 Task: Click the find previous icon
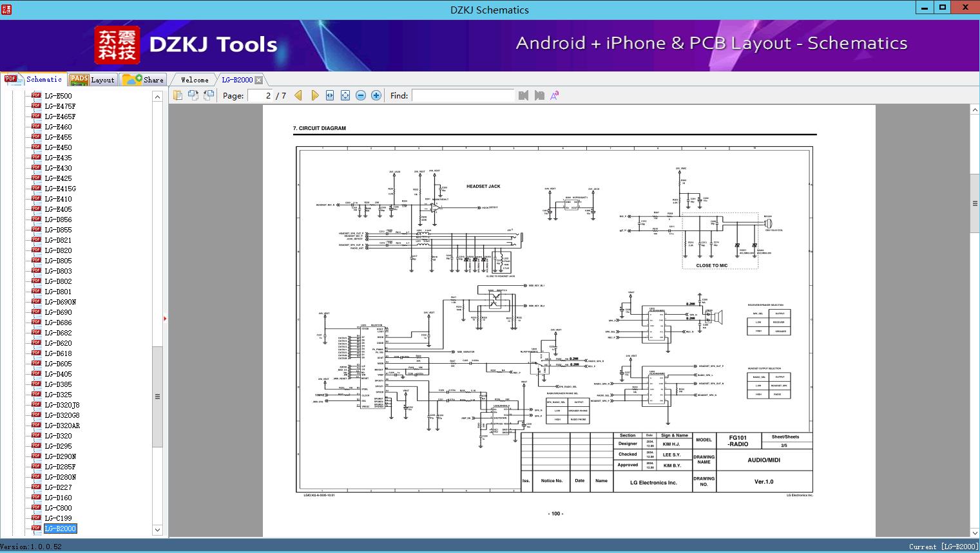pos(523,95)
